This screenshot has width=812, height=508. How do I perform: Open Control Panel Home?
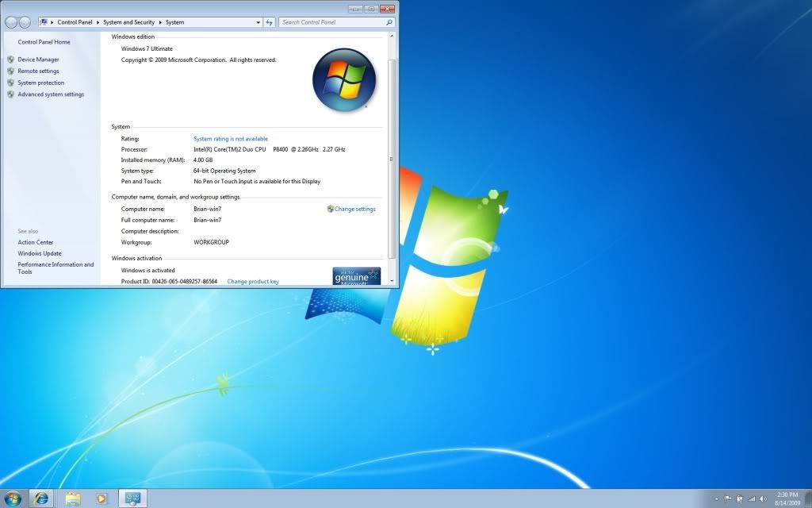point(44,42)
